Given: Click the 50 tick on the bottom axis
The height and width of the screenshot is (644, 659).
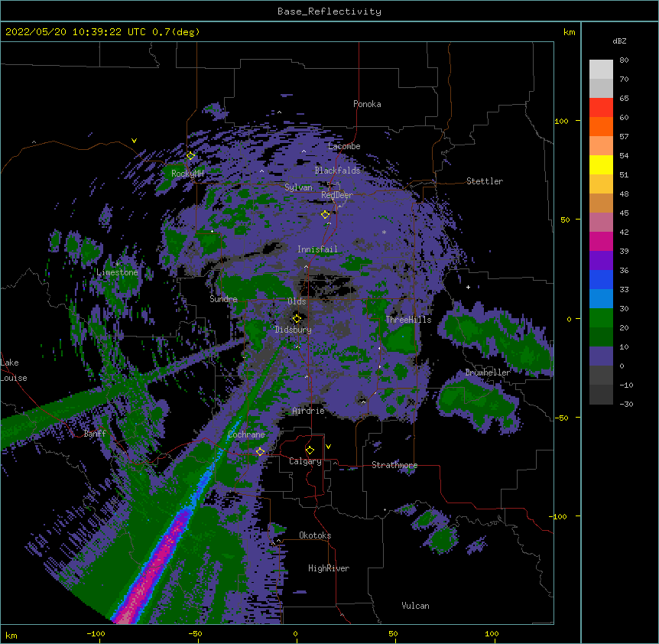Looking at the screenshot, I should (393, 634).
